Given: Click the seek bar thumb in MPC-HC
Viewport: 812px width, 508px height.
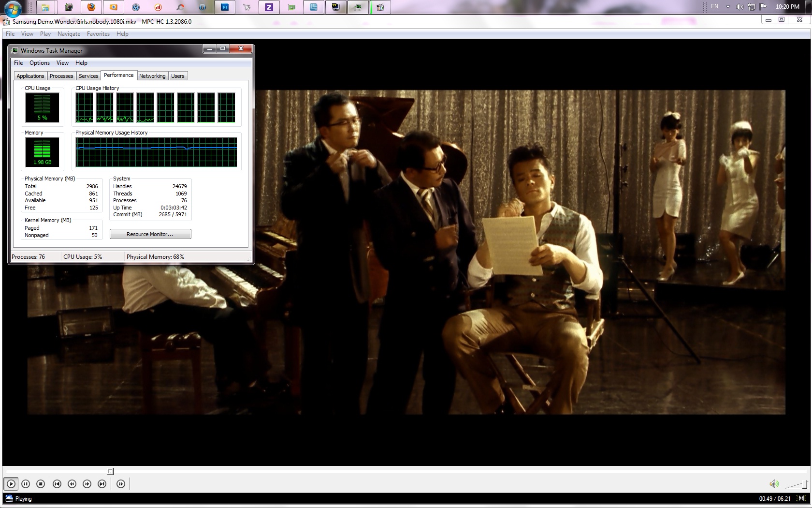Looking at the screenshot, I should point(111,471).
